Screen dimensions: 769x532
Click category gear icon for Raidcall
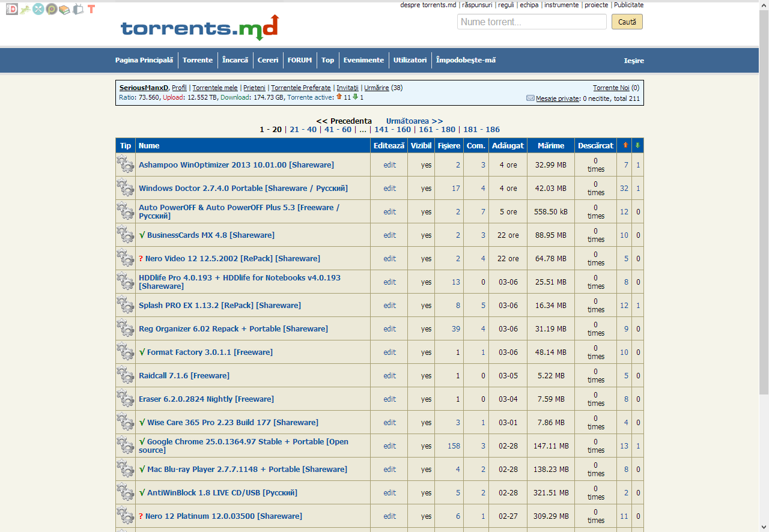(126, 375)
